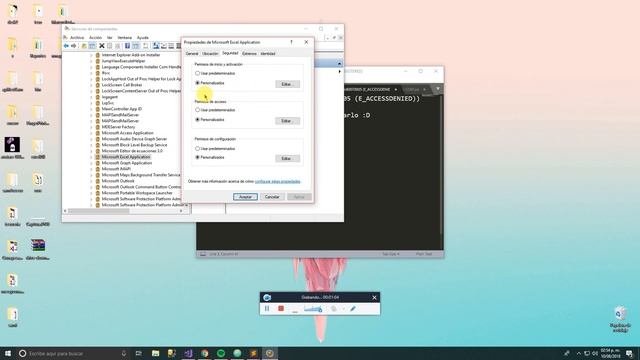
Task: Click Editar for Permisos de acceso
Action: (x=287, y=121)
